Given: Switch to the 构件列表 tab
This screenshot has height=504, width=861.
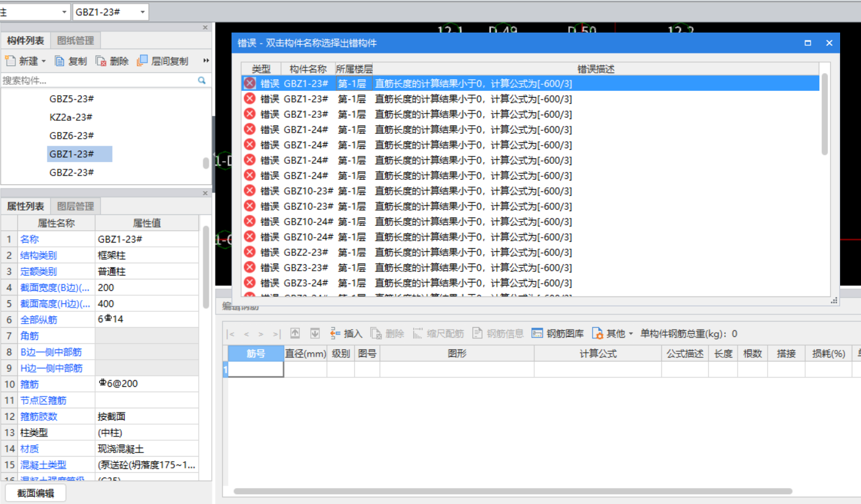Looking at the screenshot, I should [25, 41].
